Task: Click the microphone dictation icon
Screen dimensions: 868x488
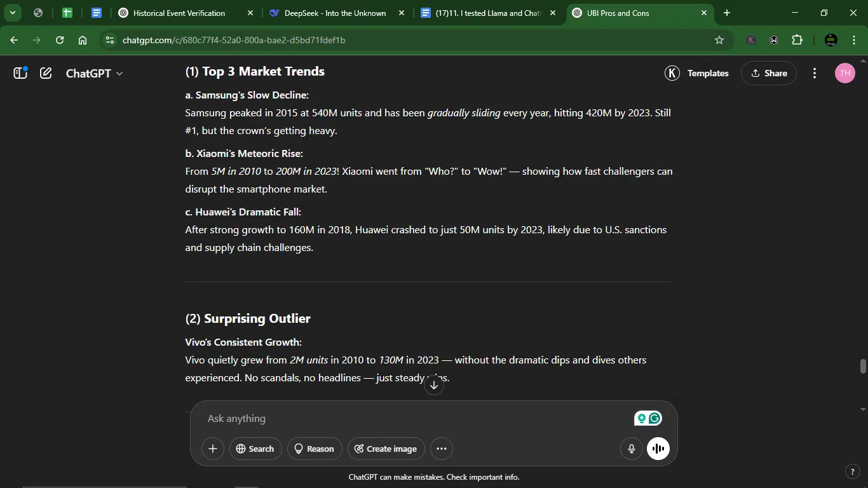Action: pos(632,449)
